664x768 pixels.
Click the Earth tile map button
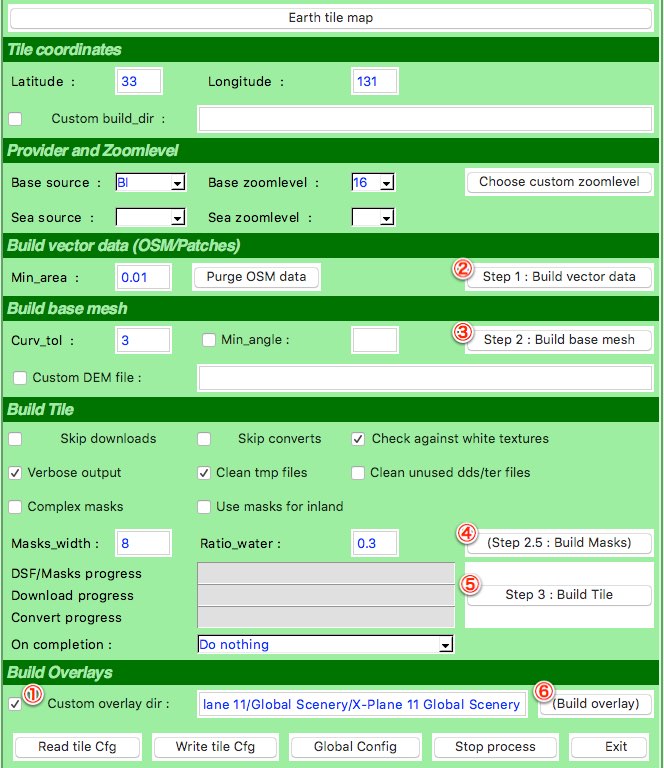331,18
